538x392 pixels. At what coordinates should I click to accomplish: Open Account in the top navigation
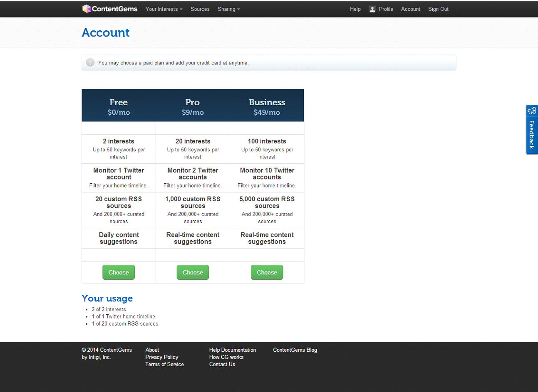[x=411, y=9]
